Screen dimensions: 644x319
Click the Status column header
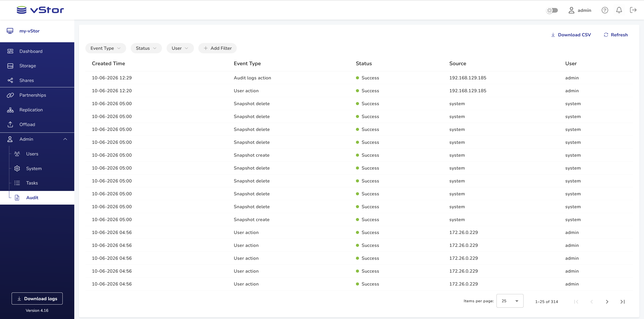click(x=364, y=63)
